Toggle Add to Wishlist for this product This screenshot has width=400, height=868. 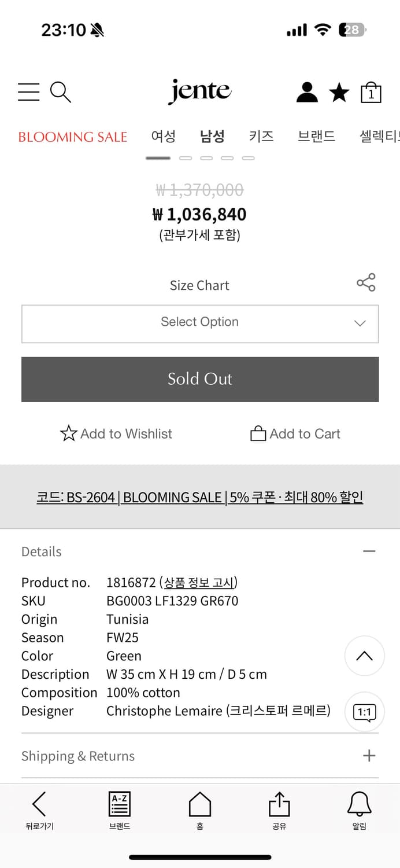click(116, 433)
